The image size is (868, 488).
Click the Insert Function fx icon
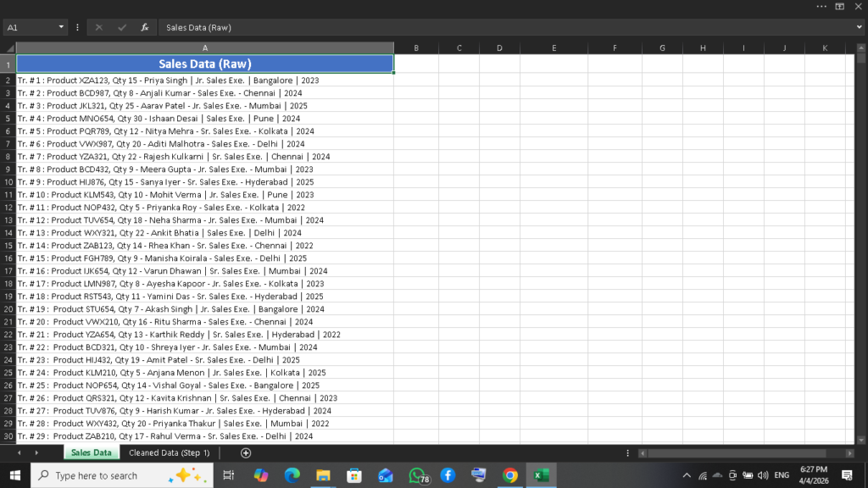tap(144, 27)
